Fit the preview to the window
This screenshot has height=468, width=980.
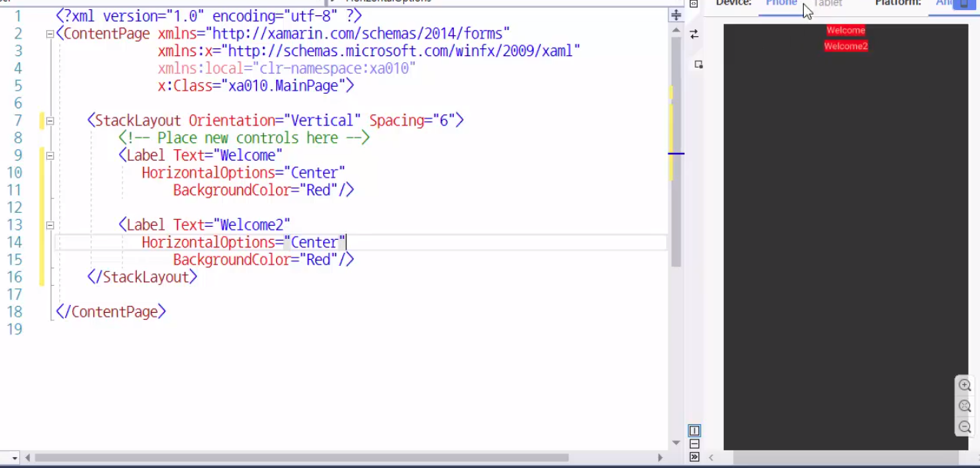[965, 407]
